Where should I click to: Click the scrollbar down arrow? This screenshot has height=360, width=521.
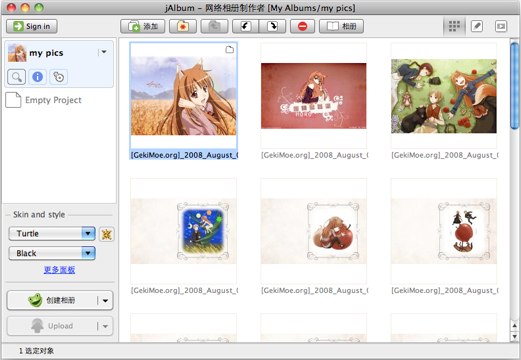click(514, 336)
